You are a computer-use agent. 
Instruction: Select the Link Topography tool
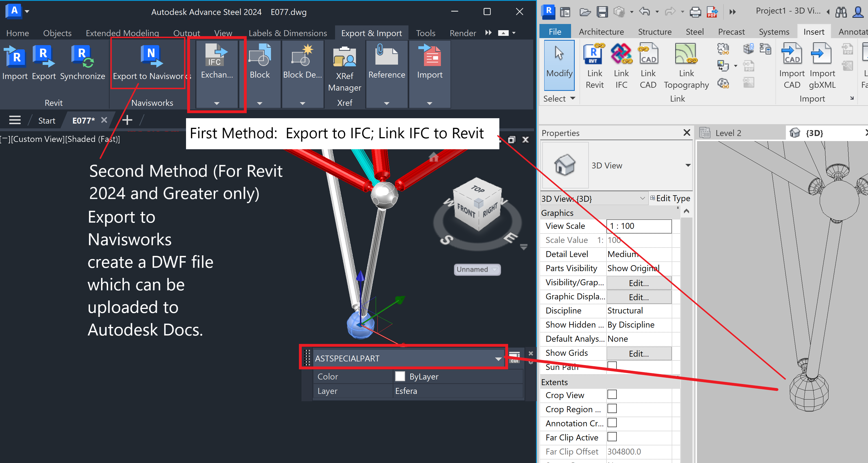click(x=686, y=65)
